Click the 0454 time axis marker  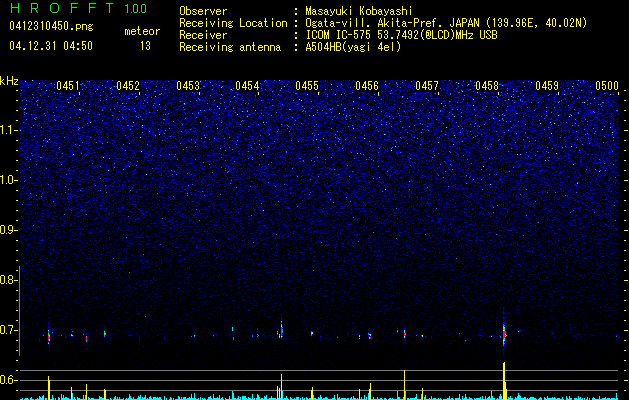pyautogui.click(x=248, y=86)
